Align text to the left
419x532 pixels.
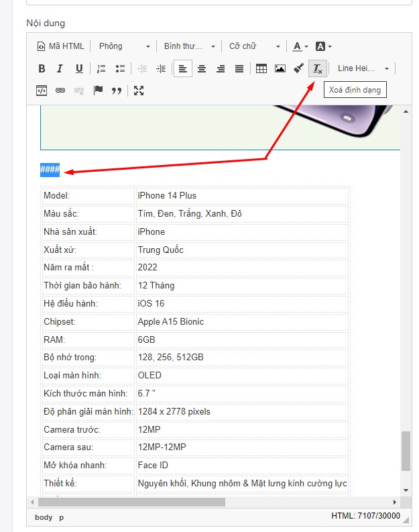tap(183, 68)
